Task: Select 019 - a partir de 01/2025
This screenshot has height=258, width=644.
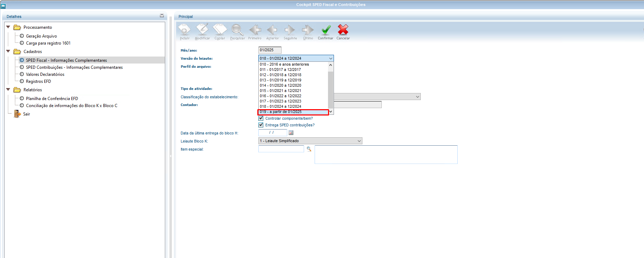Action: (293, 112)
